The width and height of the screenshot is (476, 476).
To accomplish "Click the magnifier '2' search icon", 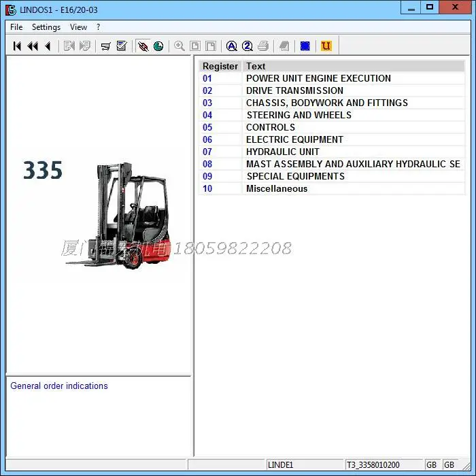I will [x=248, y=46].
